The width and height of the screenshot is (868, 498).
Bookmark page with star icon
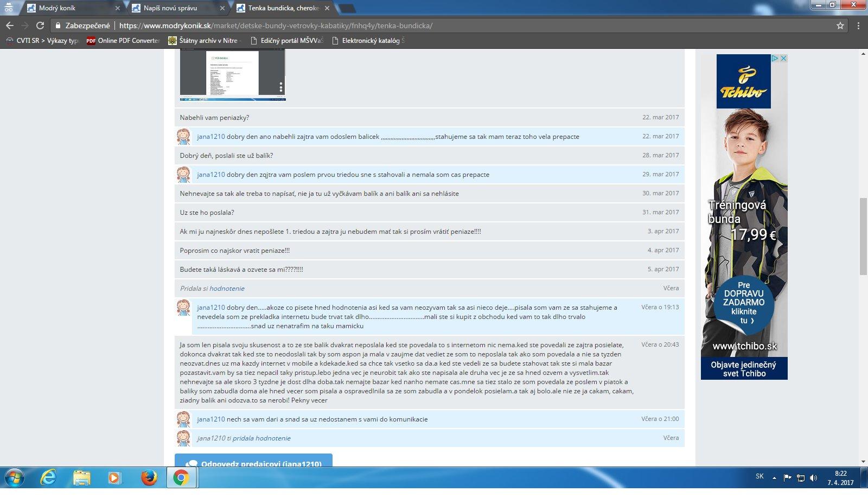[x=840, y=25]
